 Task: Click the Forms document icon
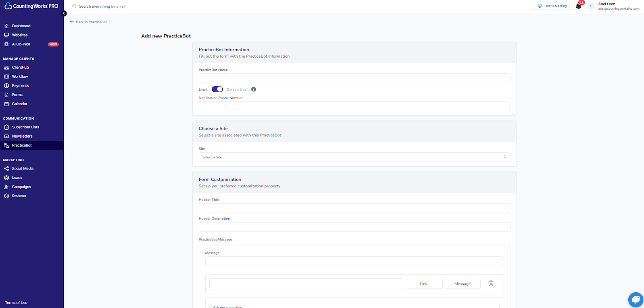[6, 95]
